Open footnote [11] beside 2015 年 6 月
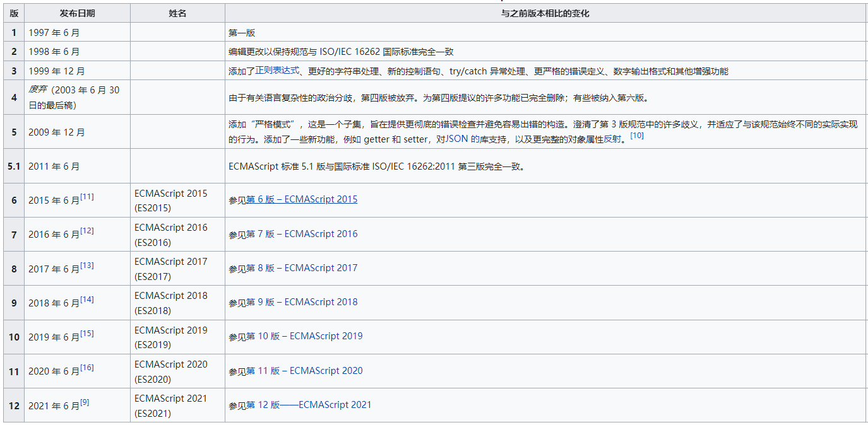 pyautogui.click(x=87, y=197)
